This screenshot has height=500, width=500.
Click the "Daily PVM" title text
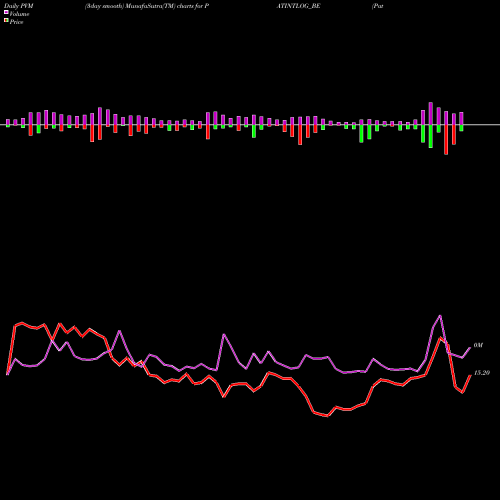[x=19, y=6]
